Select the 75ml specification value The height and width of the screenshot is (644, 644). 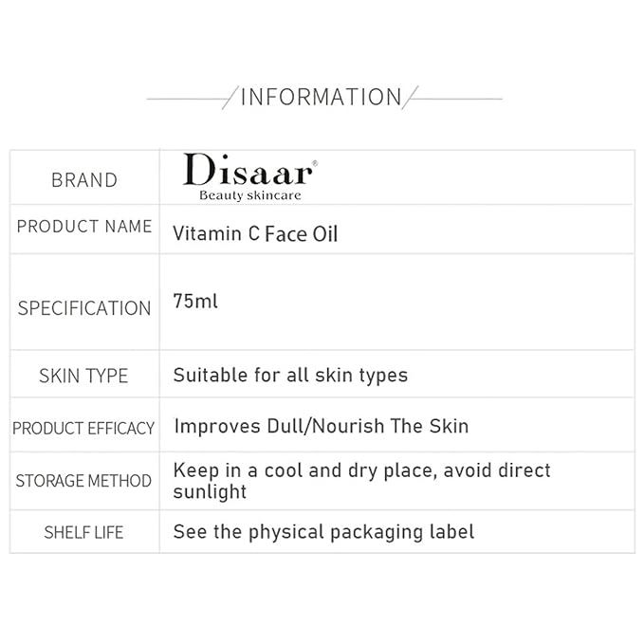tap(195, 301)
